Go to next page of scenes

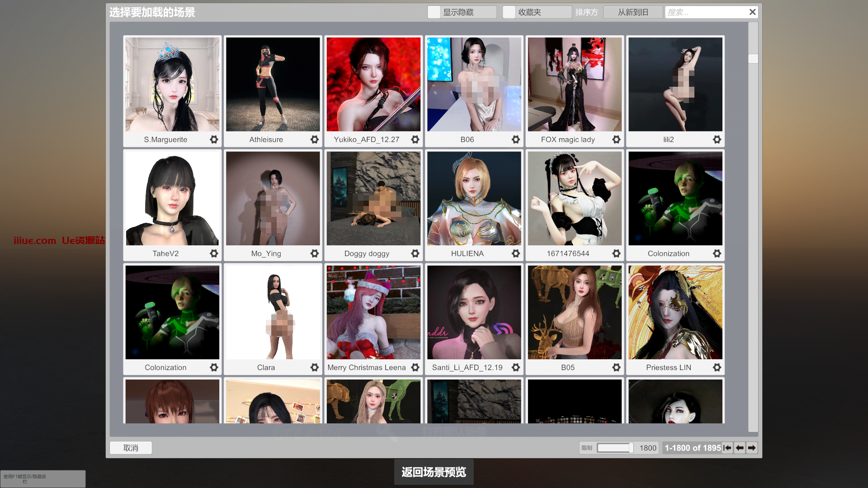click(x=752, y=448)
